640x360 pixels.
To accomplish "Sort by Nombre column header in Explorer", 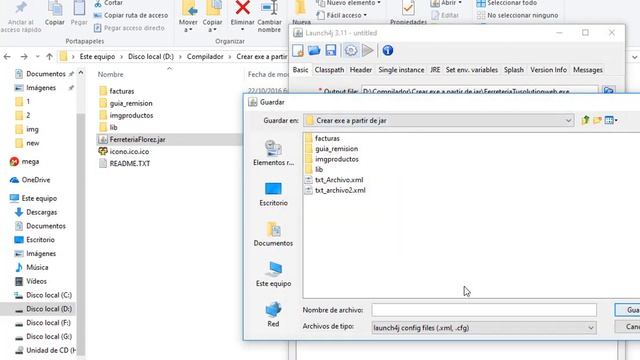I will point(111,74).
